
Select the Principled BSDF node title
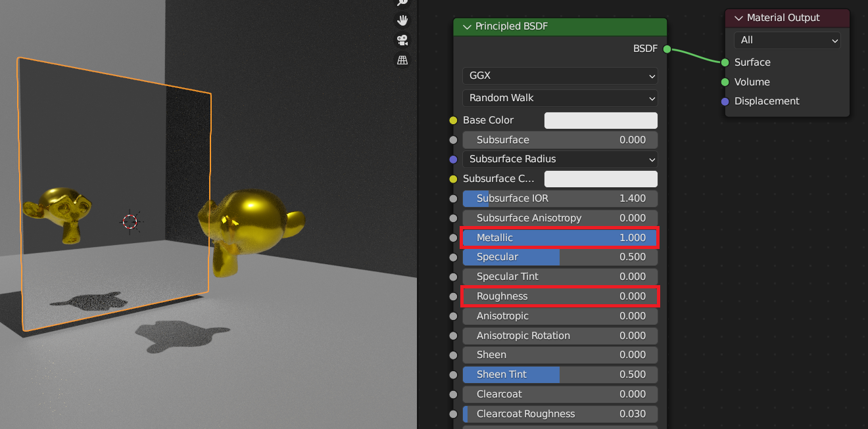512,27
